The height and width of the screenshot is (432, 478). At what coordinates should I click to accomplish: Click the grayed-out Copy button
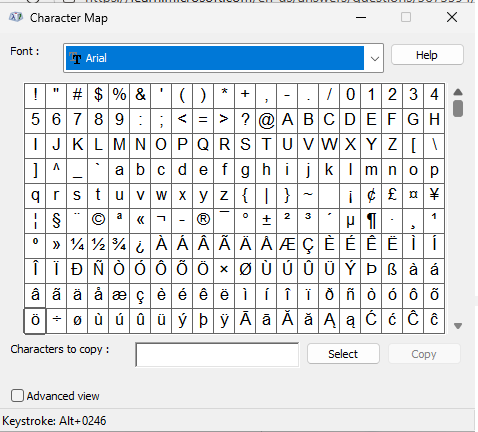pos(424,354)
